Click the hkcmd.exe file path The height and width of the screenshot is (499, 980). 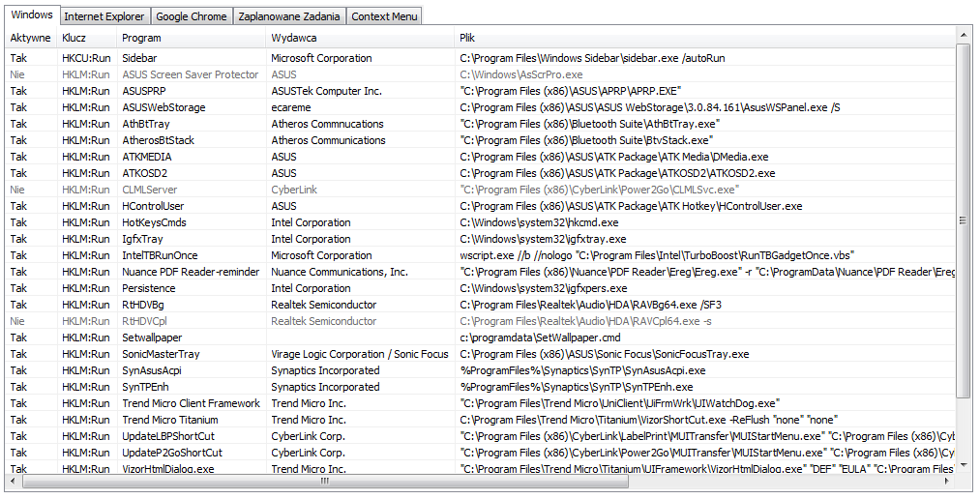click(539, 222)
